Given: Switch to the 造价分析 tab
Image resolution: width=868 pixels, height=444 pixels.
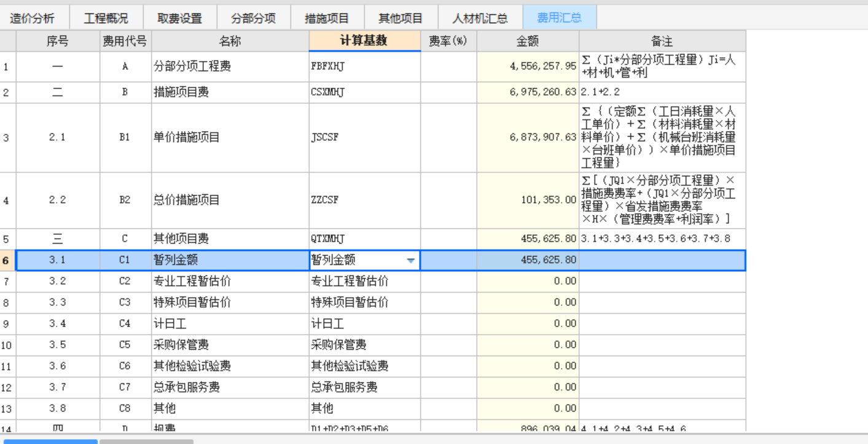Looking at the screenshot, I should (x=32, y=18).
